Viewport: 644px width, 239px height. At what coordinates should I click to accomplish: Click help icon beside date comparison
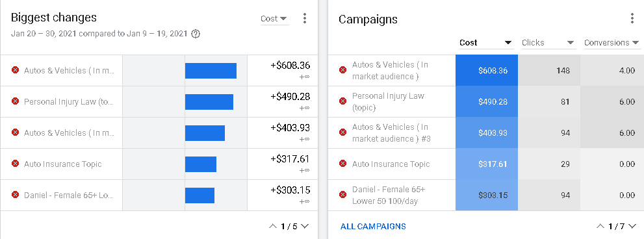(196, 34)
